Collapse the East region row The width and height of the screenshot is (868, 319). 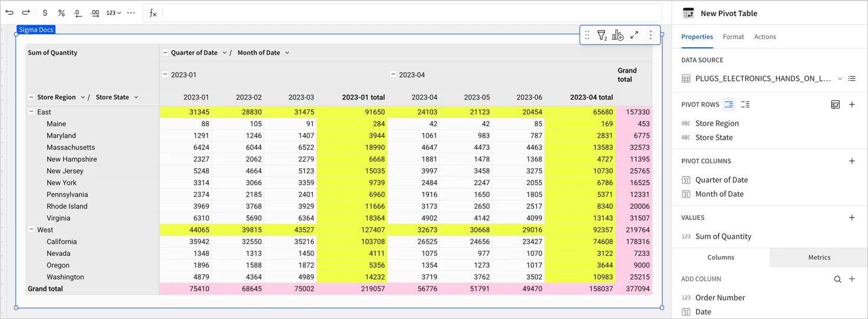coord(31,111)
